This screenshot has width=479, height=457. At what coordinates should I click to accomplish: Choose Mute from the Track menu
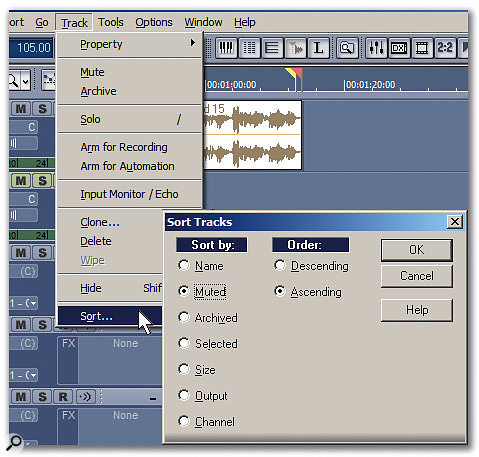pos(129,72)
